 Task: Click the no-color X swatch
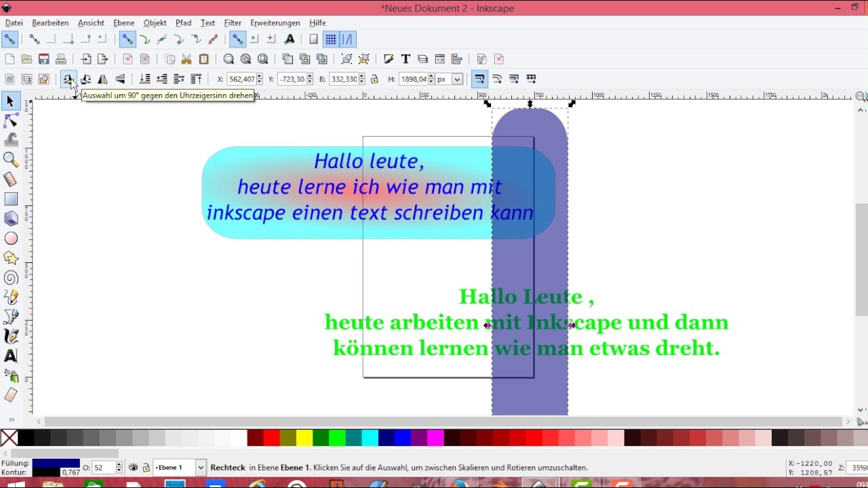pos(9,438)
